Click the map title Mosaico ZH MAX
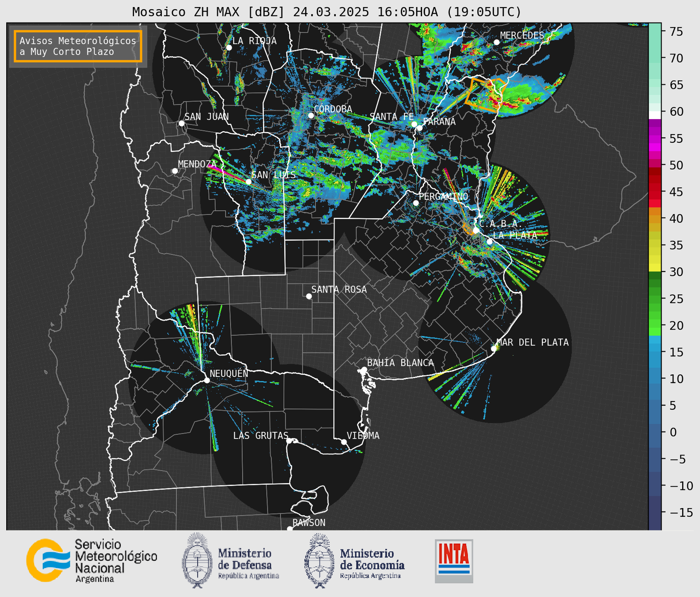The width and height of the screenshot is (700, 597). click(326, 12)
